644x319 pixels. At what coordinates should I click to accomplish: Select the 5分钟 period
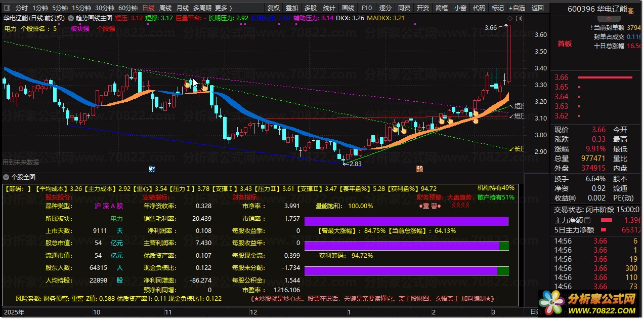(x=60, y=8)
